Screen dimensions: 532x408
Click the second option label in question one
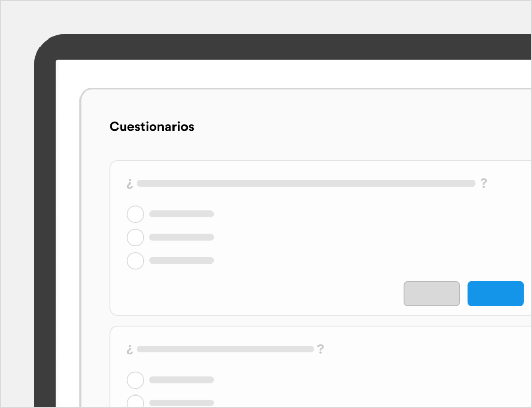181,238
